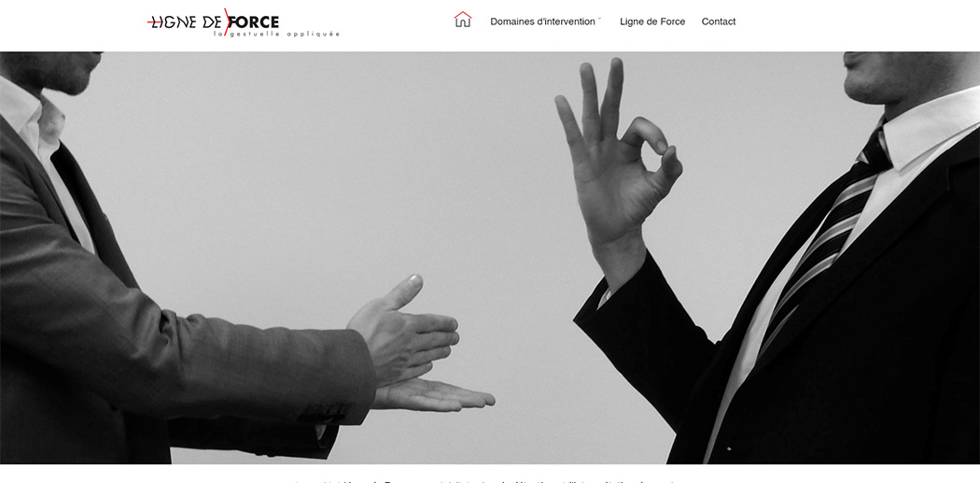The width and height of the screenshot is (980, 483).
Task: Open the Contact page
Action: [x=718, y=21]
